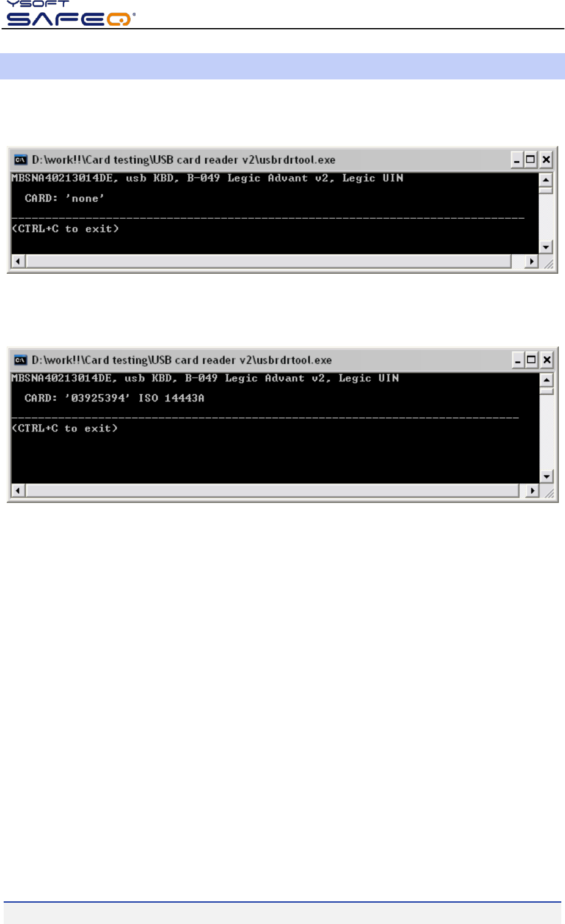Close the lower usbrdrtool.exe console window
This screenshot has width=565, height=924.
click(547, 360)
